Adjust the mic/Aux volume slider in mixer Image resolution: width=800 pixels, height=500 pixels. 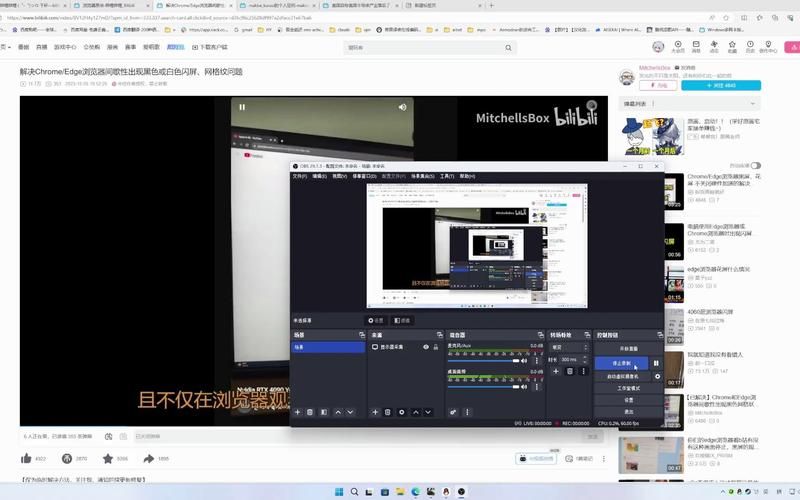[483, 361]
